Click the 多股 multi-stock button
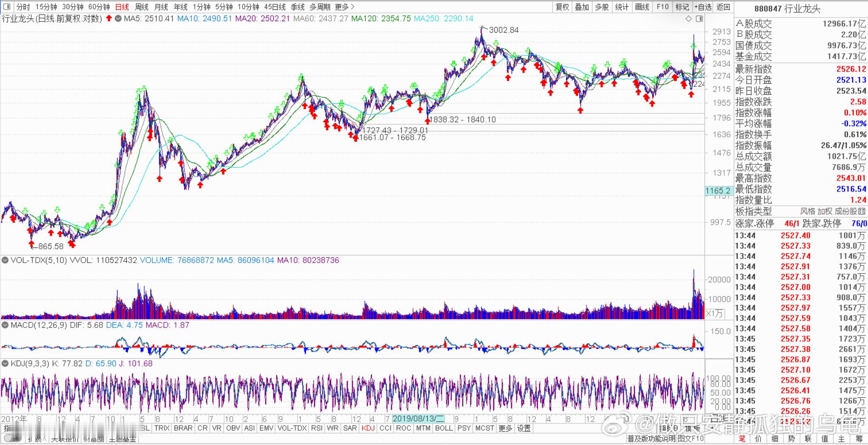The height and width of the screenshot is (445, 868). (602, 7)
